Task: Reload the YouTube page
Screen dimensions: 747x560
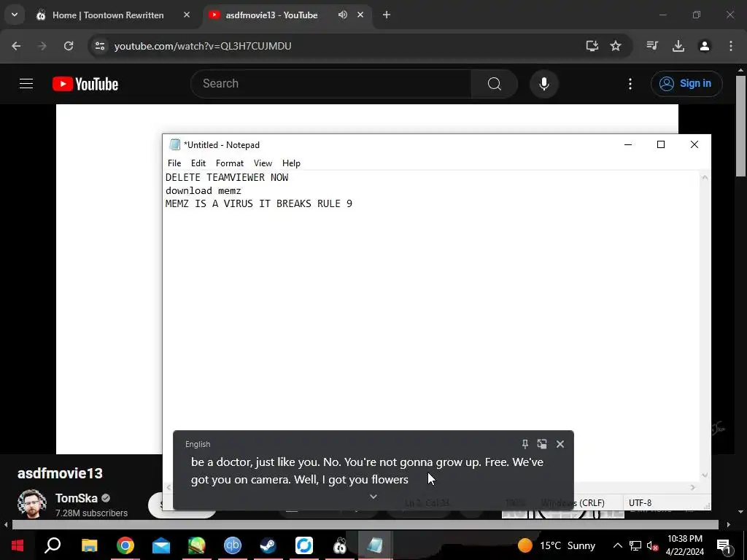Action: 69,46
